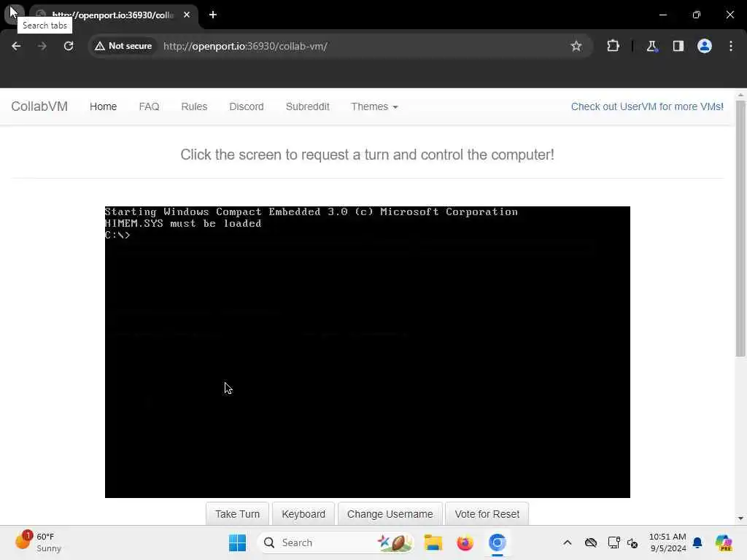The height and width of the screenshot is (560, 747).
Task: Open the muted volume tray icon
Action: 632,542
